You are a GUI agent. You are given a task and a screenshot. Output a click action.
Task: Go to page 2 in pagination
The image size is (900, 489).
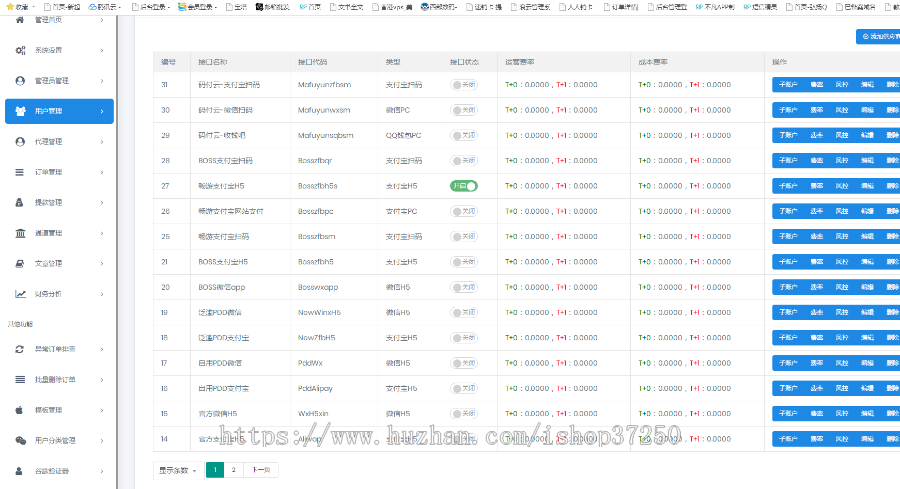tap(233, 469)
